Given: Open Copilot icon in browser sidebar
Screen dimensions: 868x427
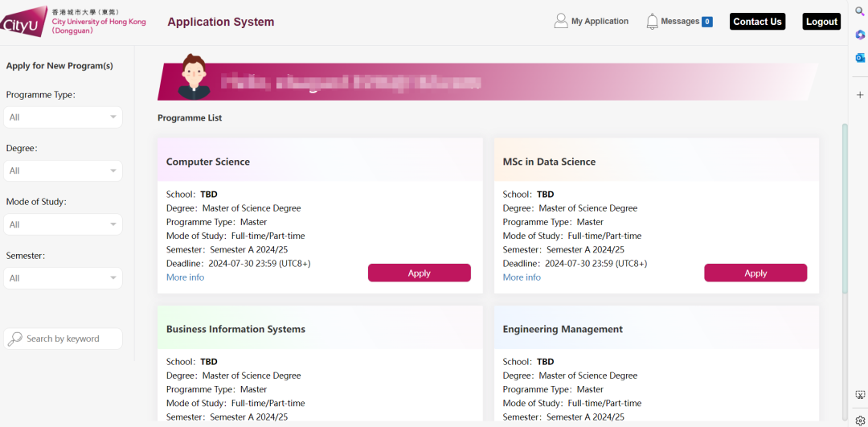Looking at the screenshot, I should 860,35.
